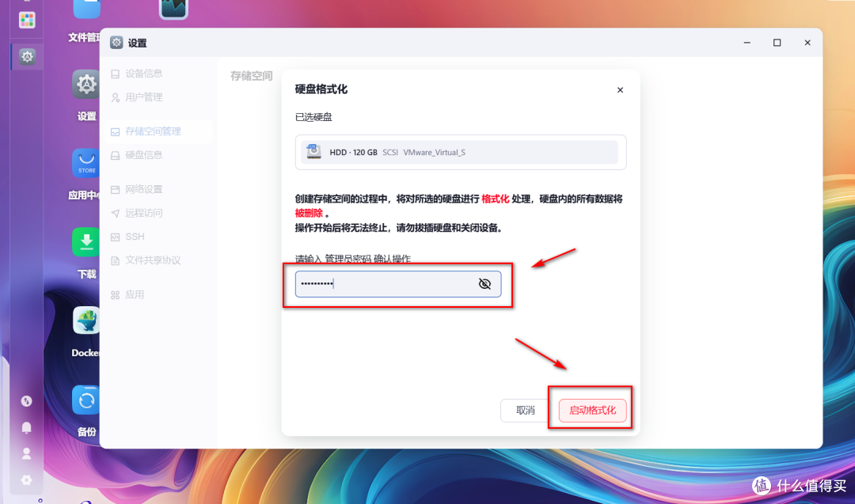855x504 pixels.
Task: Minimize the 设置 window
Action: coord(747,43)
